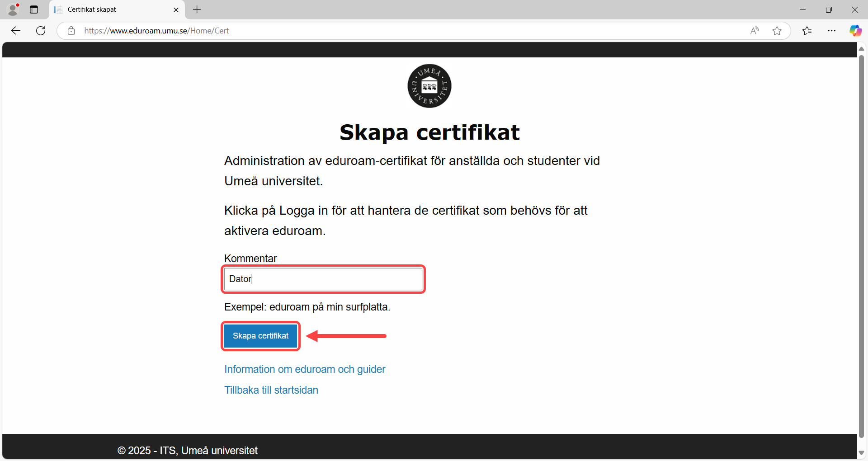Click the vertical scrollbar thumb

pos(861,246)
